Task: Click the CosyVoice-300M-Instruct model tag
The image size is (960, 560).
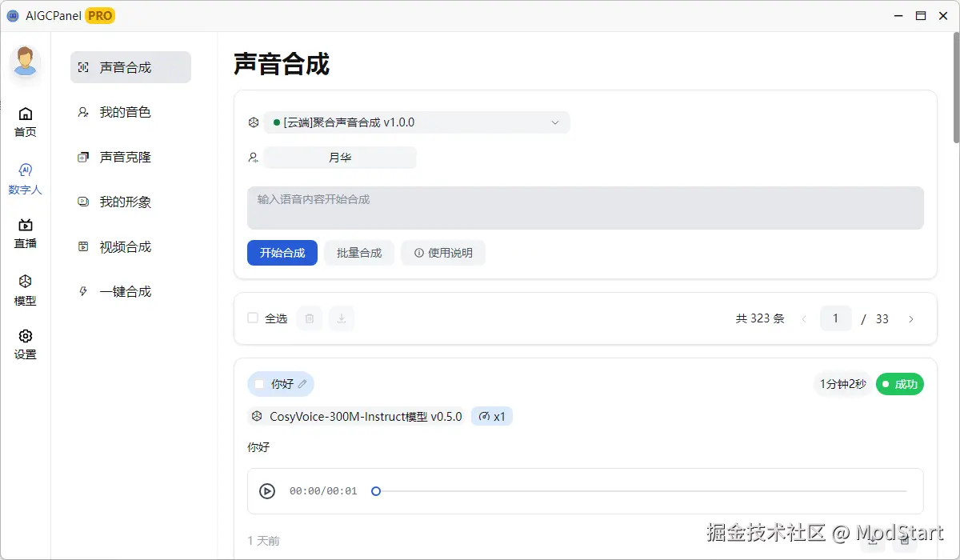Action: (x=357, y=416)
